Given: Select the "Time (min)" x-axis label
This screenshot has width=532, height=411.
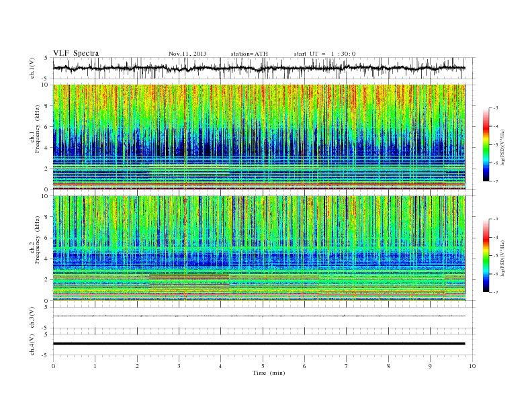Looking at the screenshot, I should click(x=269, y=373).
